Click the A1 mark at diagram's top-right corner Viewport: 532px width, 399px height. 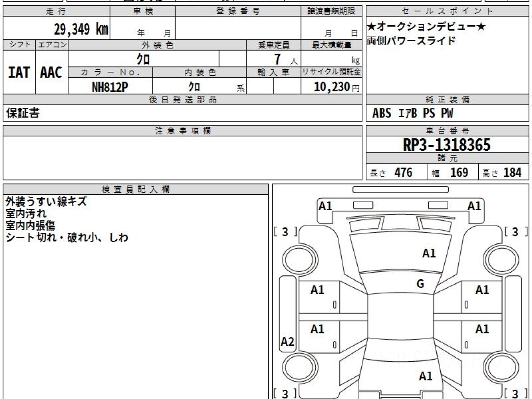(474, 206)
